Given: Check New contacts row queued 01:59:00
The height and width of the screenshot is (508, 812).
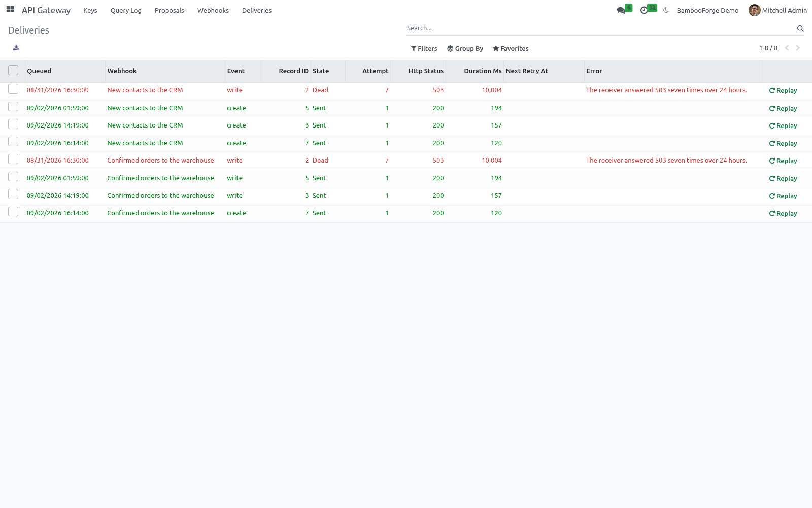Looking at the screenshot, I should (x=13, y=107).
